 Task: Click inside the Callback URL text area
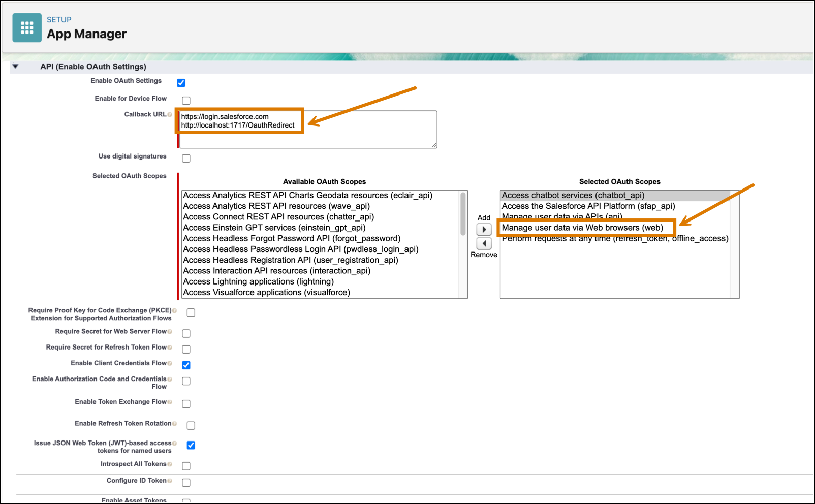point(356,137)
